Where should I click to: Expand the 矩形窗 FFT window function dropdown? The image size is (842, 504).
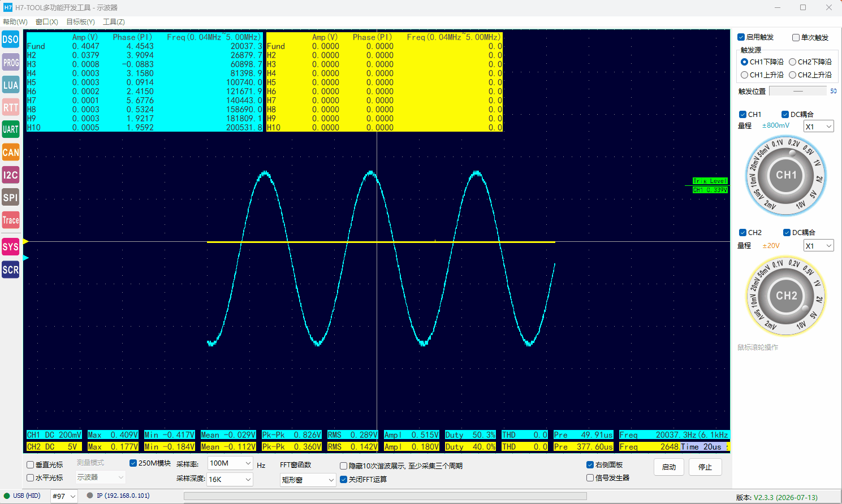[x=308, y=480]
